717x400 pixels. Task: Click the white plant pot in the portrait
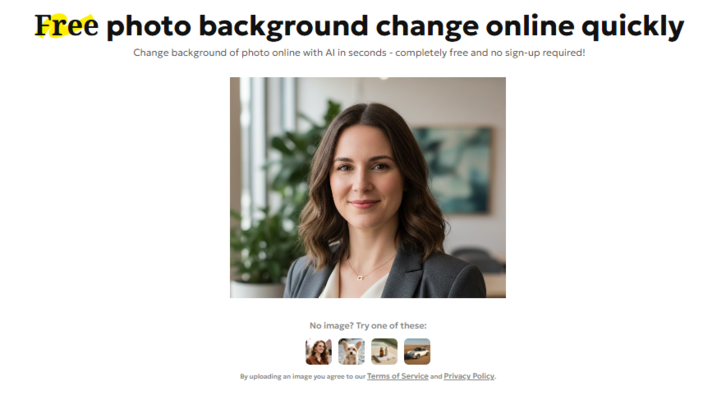click(257, 289)
